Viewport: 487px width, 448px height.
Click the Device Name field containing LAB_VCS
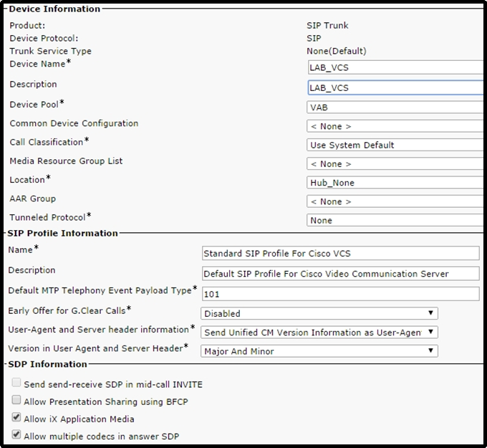pos(395,67)
